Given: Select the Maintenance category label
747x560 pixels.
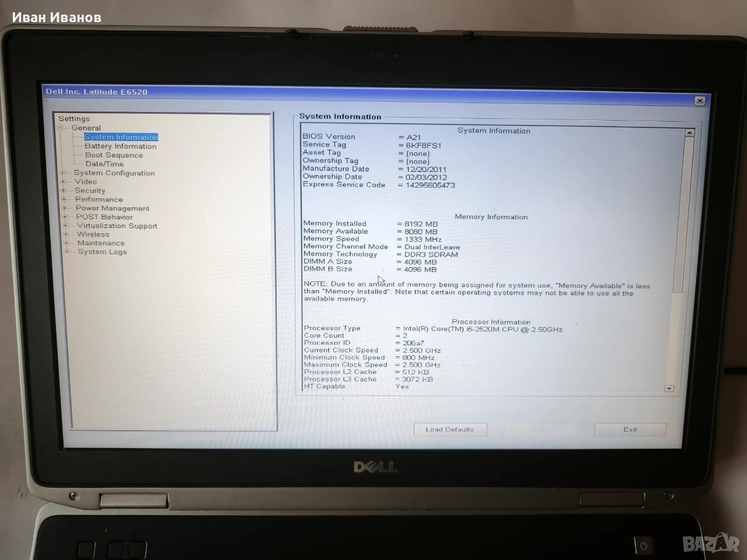Looking at the screenshot, I should click(x=101, y=243).
